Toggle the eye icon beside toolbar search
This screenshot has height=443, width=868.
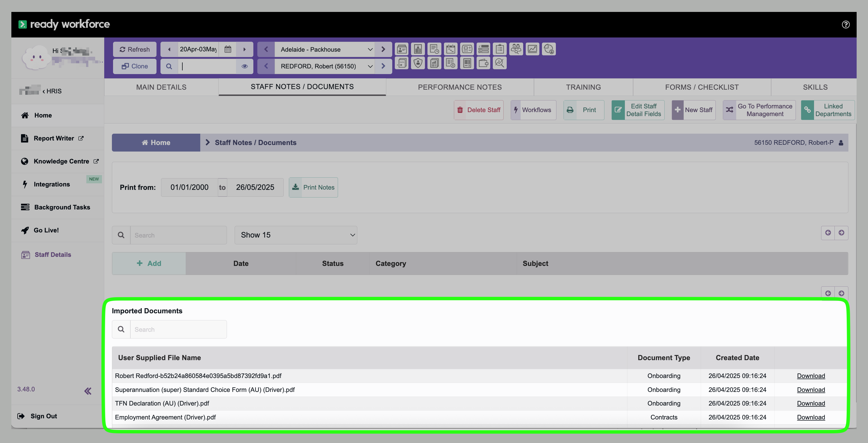click(245, 66)
